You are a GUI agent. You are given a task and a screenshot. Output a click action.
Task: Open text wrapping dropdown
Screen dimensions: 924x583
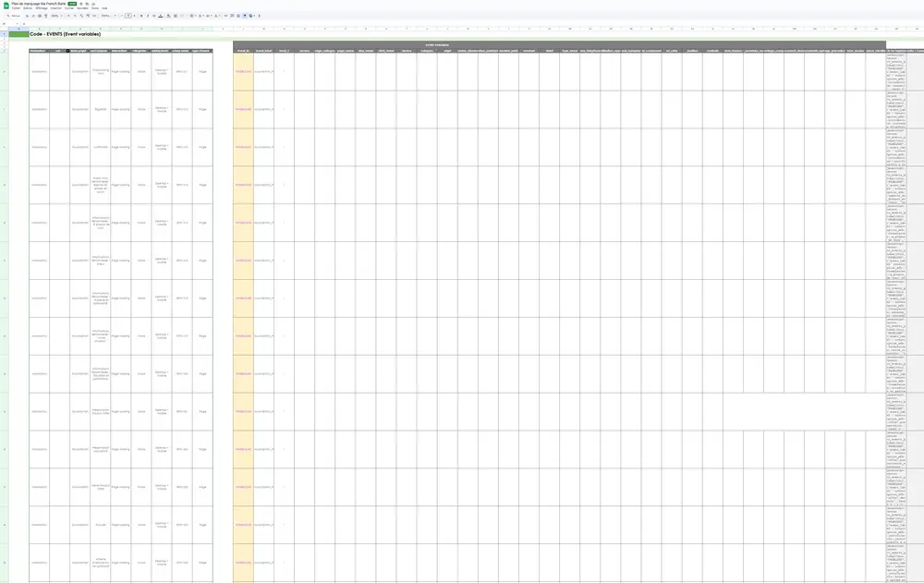[x=209, y=16]
